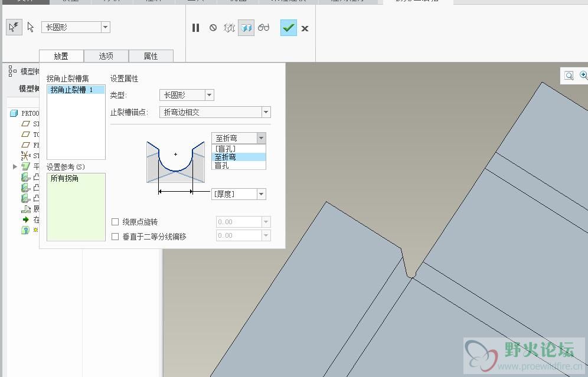Screen dimensions: 588x377
Task: Expand the 平 planar wall tree node
Action: point(15,166)
